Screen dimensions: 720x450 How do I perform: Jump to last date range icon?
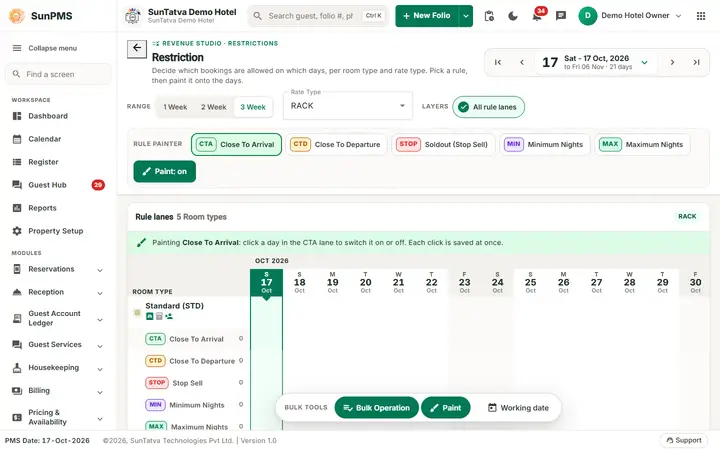(x=696, y=62)
